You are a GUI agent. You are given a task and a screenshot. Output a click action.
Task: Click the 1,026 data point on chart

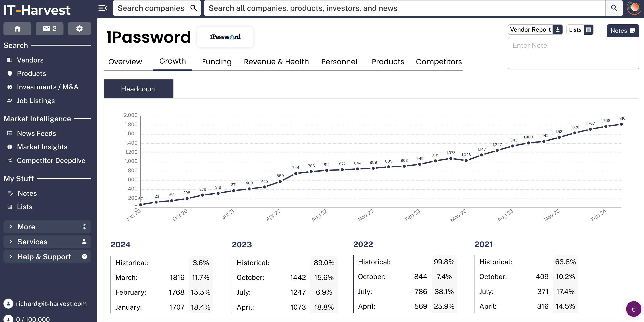click(466, 161)
